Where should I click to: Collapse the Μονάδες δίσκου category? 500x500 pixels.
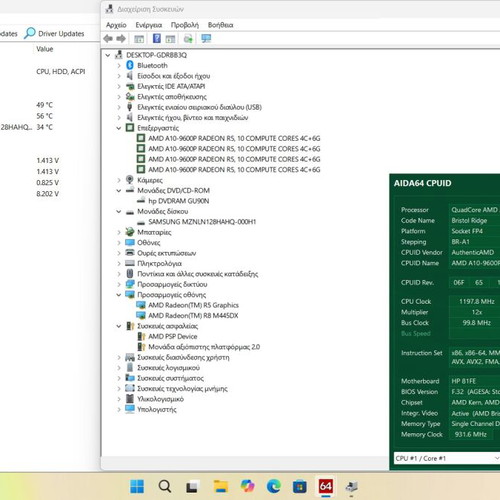coord(119,211)
